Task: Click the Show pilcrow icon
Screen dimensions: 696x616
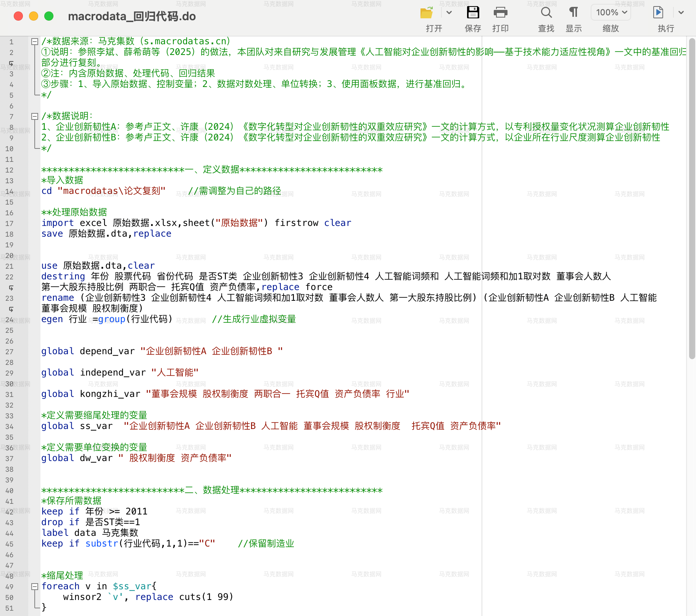Action: [x=574, y=13]
